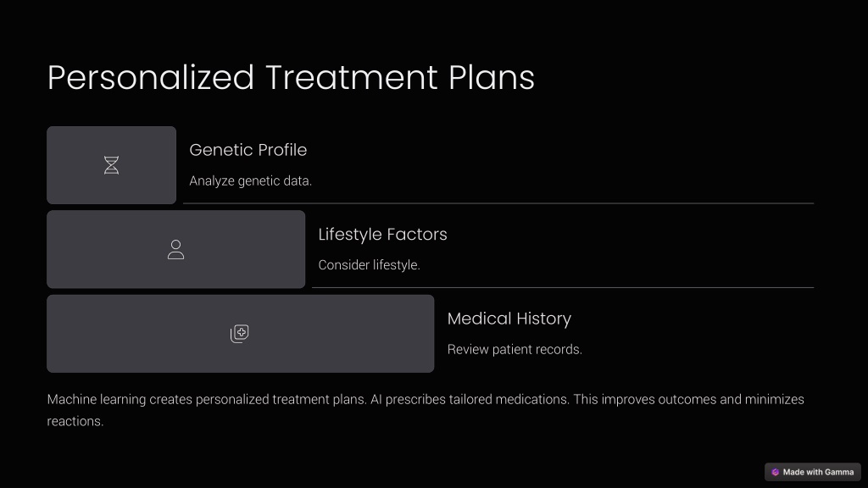The image size is (868, 488).
Task: Select the Personalized Treatment Plans title
Action: coord(291,77)
